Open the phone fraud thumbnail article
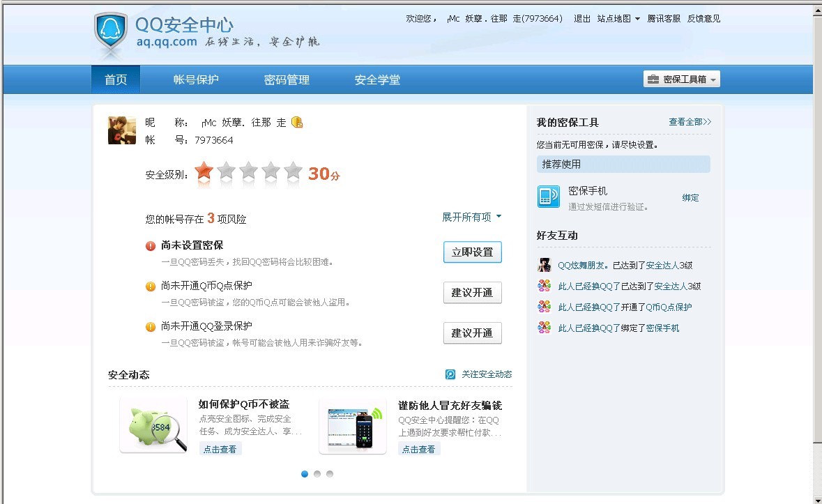 (x=353, y=426)
